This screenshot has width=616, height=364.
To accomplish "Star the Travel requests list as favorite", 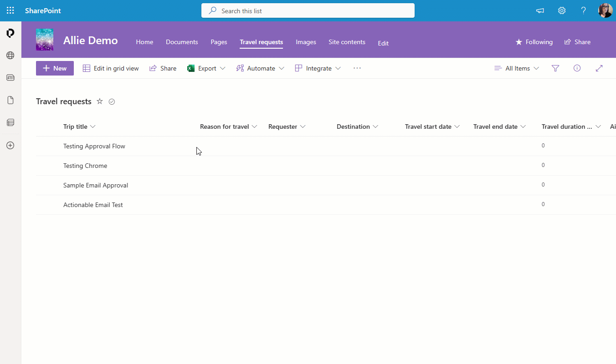I will pyautogui.click(x=99, y=101).
